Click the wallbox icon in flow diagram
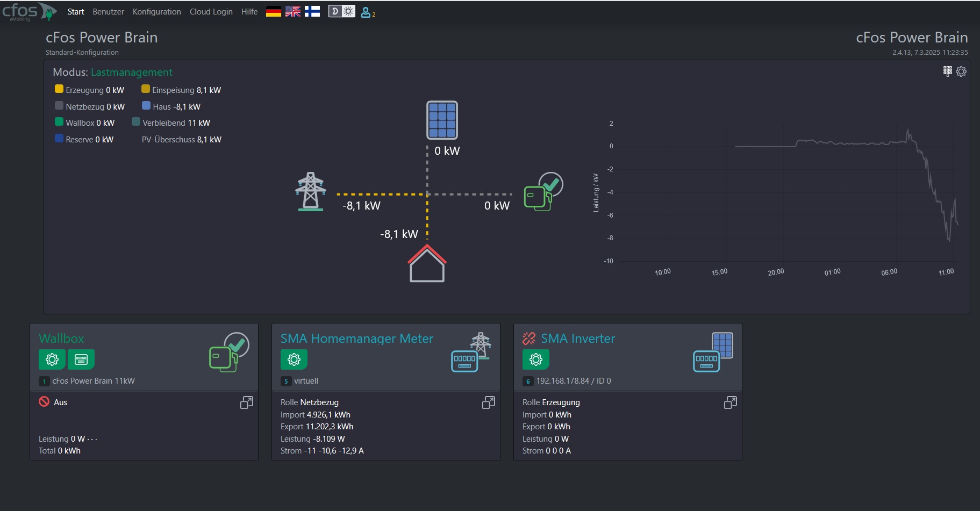Image resolution: width=980 pixels, height=511 pixels. tap(543, 191)
